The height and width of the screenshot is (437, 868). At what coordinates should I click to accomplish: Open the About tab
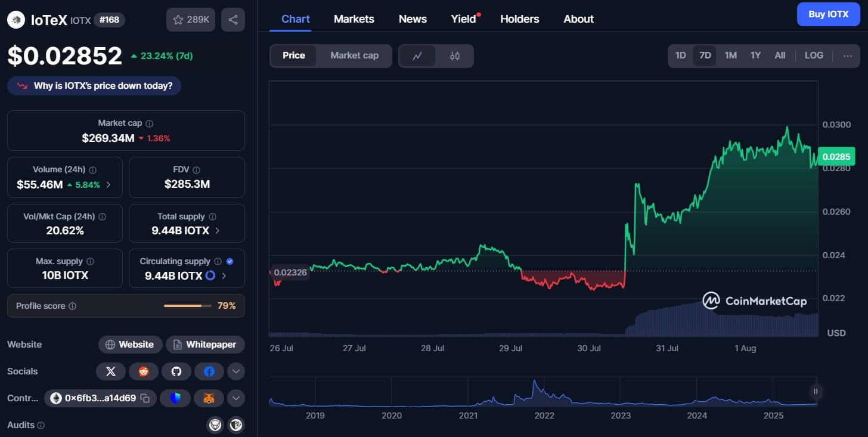(x=579, y=18)
